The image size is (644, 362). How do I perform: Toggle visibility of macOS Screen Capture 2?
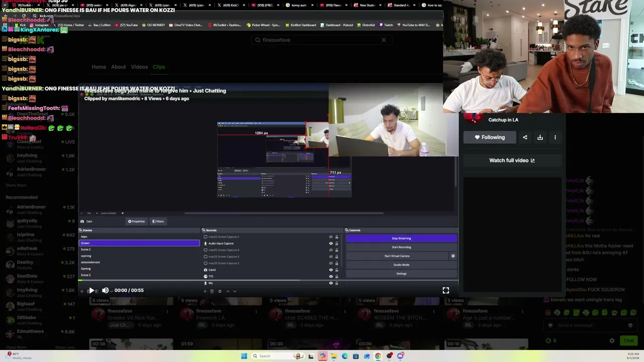tap(331, 263)
